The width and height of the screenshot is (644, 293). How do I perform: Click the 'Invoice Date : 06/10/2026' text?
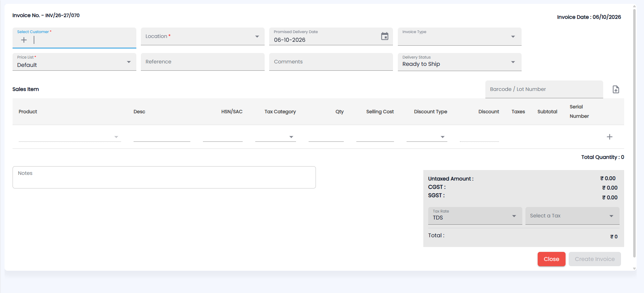[x=589, y=17]
